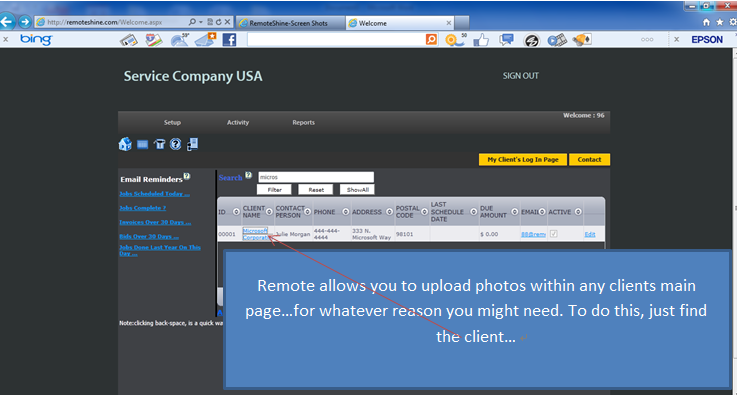This screenshot has height=395, width=737.
Task: Open the ID column filter dropdown
Action: click(x=236, y=212)
